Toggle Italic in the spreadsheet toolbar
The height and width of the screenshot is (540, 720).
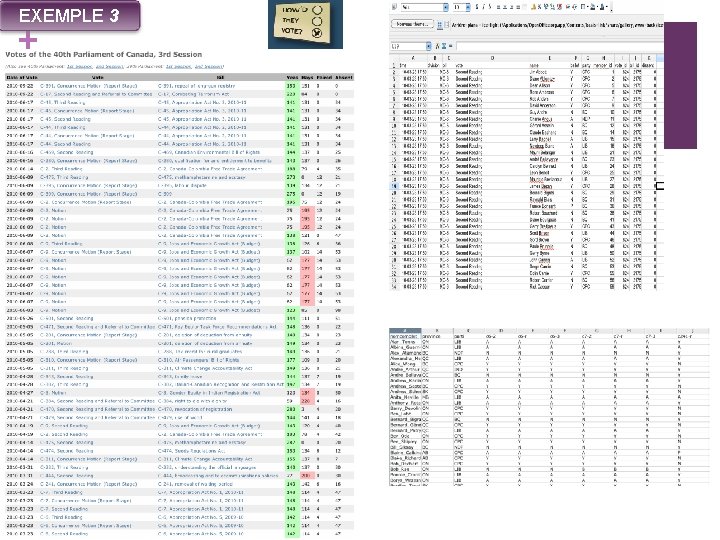click(484, 7)
